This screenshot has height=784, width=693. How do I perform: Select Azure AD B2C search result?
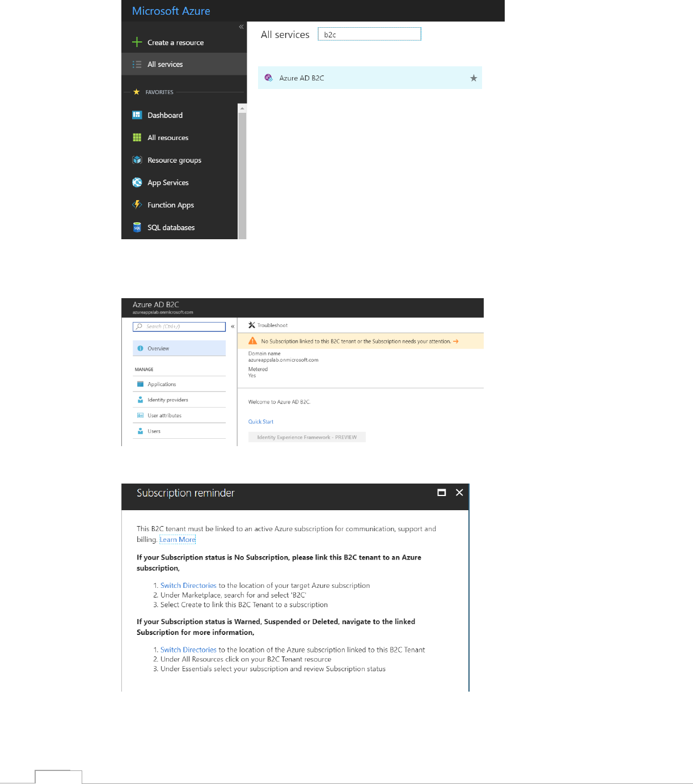(370, 78)
